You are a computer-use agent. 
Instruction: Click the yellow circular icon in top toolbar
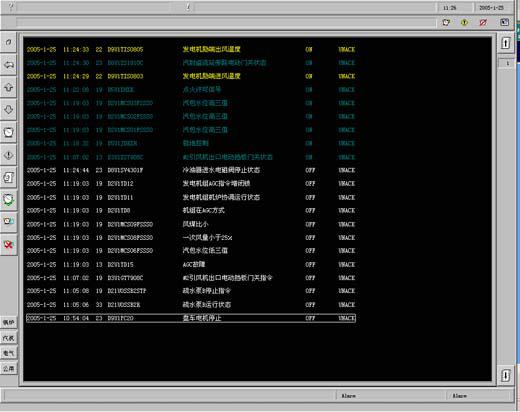(x=464, y=22)
